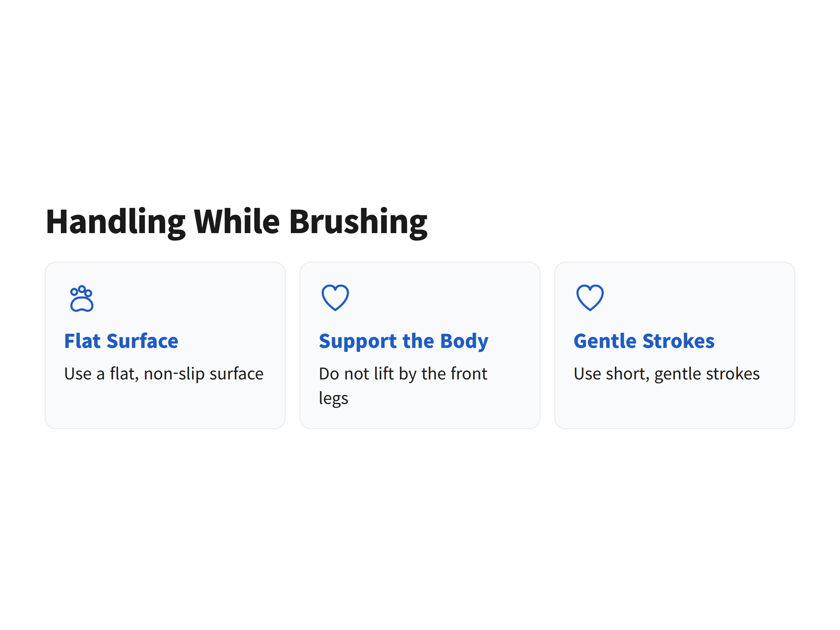This screenshot has width=840, height=630.
Task: Click the word 'Handling' in the heading
Action: click(x=115, y=223)
